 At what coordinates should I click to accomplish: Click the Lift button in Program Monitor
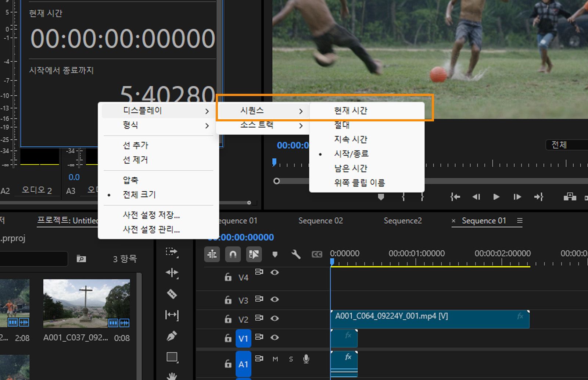570,197
